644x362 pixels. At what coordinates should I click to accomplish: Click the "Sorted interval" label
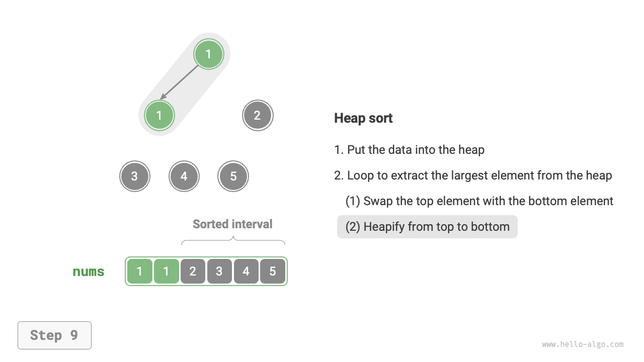(232, 224)
